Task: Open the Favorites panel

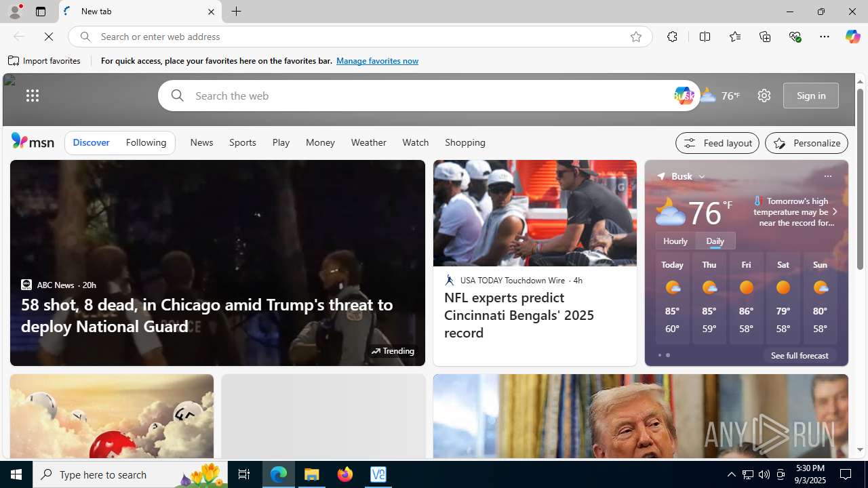Action: click(735, 37)
